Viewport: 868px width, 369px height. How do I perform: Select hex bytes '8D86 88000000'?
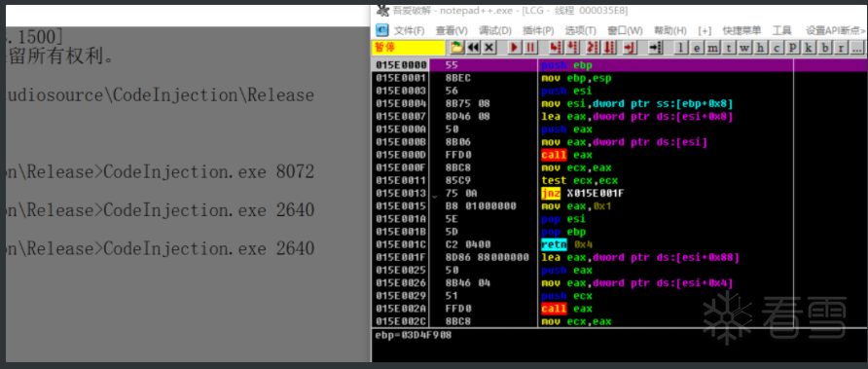(x=487, y=258)
